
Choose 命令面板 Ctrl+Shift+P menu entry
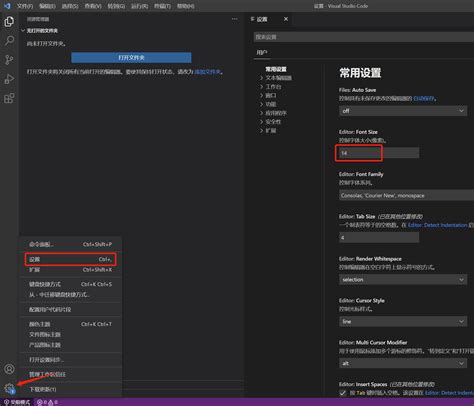(x=70, y=244)
